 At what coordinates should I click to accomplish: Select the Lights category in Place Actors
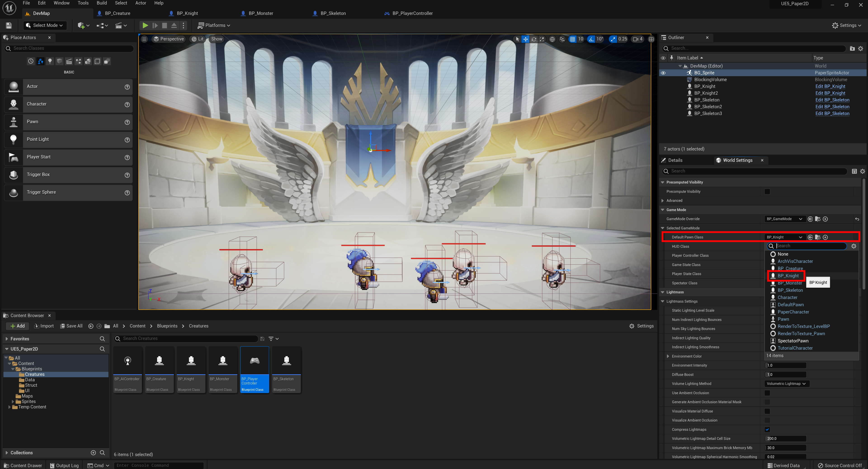50,61
